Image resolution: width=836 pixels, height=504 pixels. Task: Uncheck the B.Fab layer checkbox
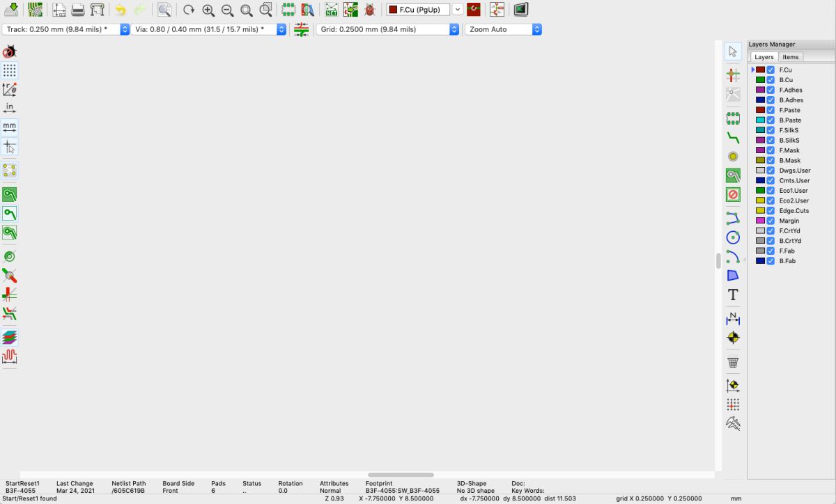771,261
